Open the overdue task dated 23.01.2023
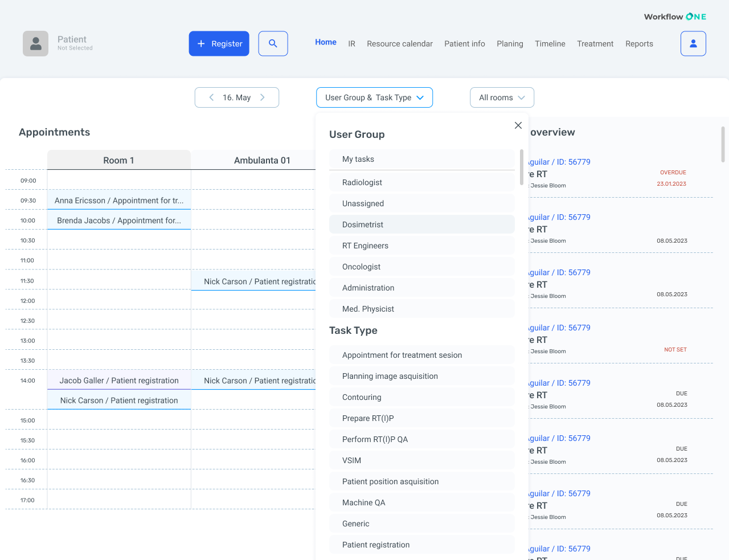 click(x=621, y=174)
